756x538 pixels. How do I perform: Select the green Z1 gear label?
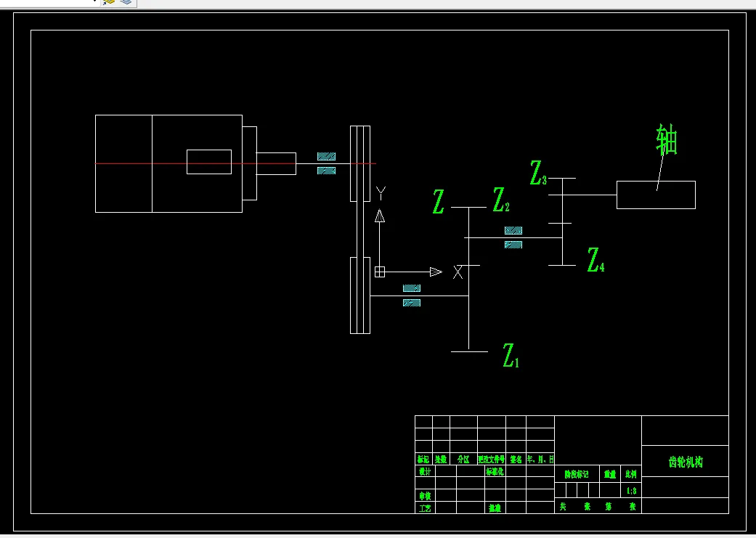click(x=511, y=356)
